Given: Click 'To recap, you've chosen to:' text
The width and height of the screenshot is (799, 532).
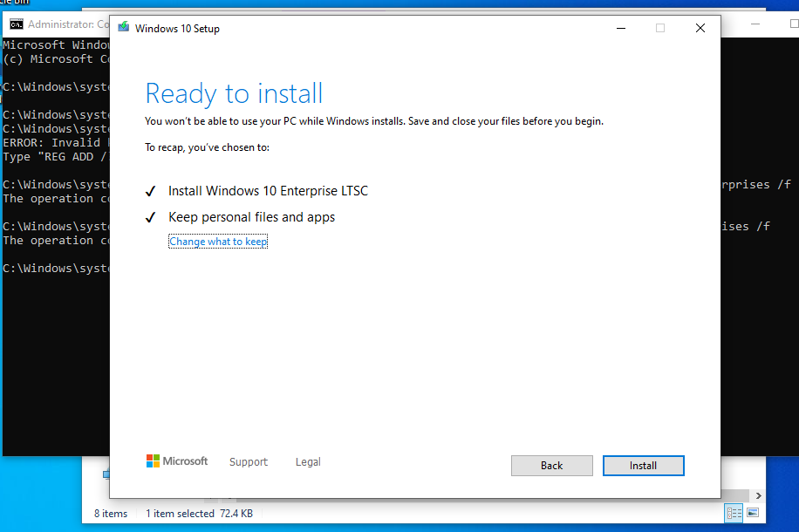Looking at the screenshot, I should click(x=207, y=147).
